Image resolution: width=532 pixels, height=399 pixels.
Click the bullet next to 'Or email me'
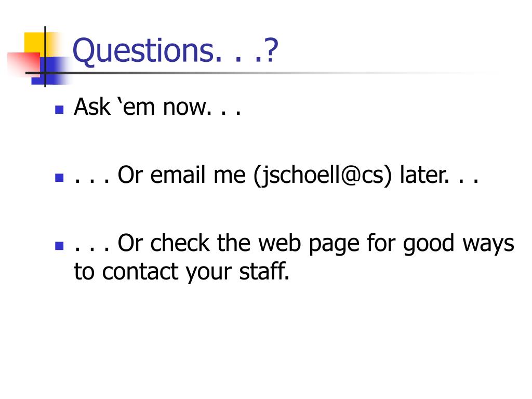tap(59, 178)
